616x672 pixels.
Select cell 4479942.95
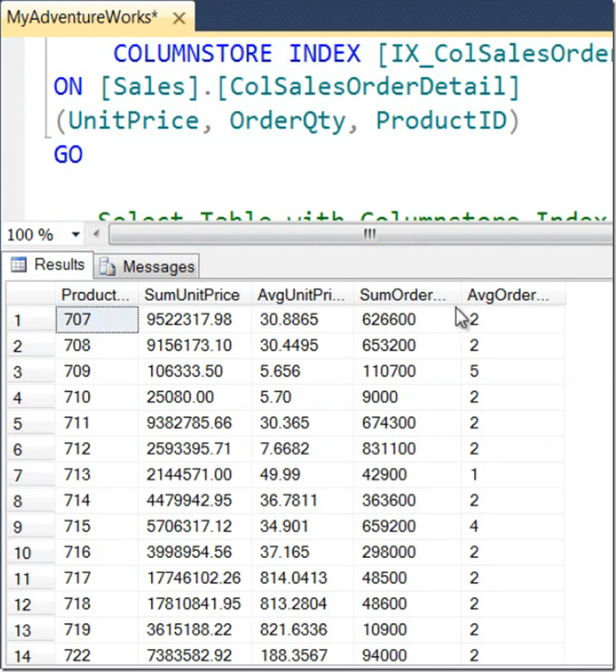point(195,500)
